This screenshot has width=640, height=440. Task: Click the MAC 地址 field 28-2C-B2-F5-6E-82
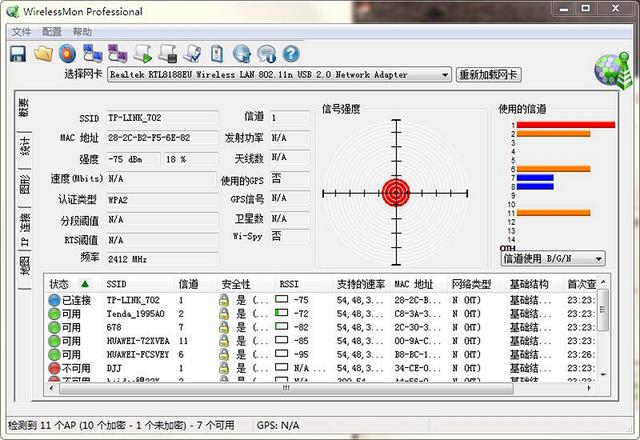[x=162, y=138]
